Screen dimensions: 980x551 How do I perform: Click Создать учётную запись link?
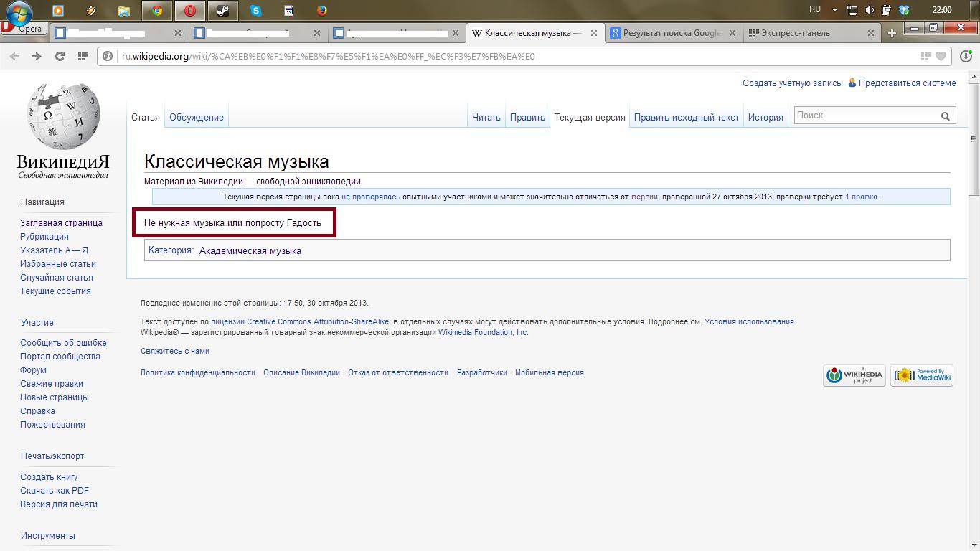tap(792, 83)
